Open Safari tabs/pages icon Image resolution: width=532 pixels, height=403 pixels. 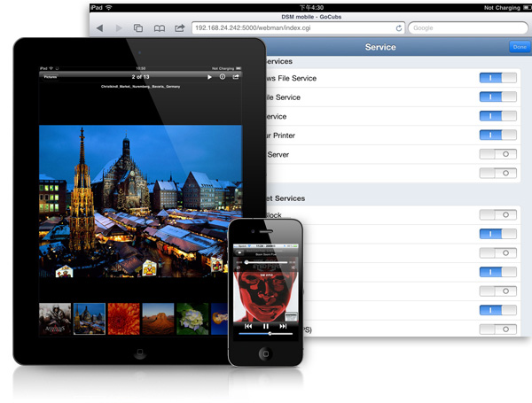[x=138, y=27]
